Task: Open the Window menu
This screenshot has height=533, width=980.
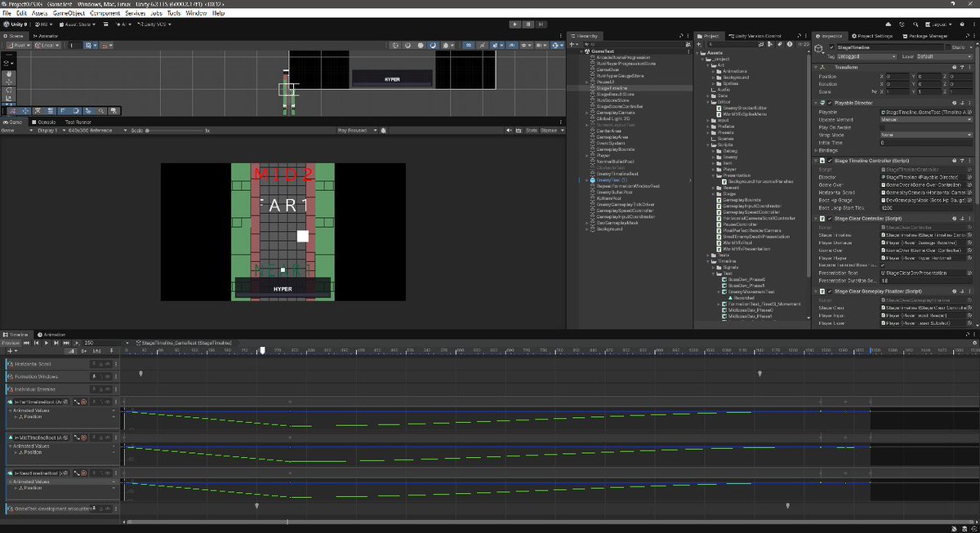Action: (x=196, y=13)
